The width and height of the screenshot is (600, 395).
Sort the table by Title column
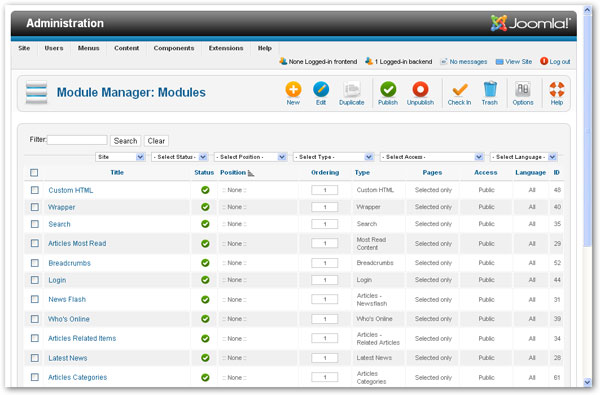(x=117, y=173)
